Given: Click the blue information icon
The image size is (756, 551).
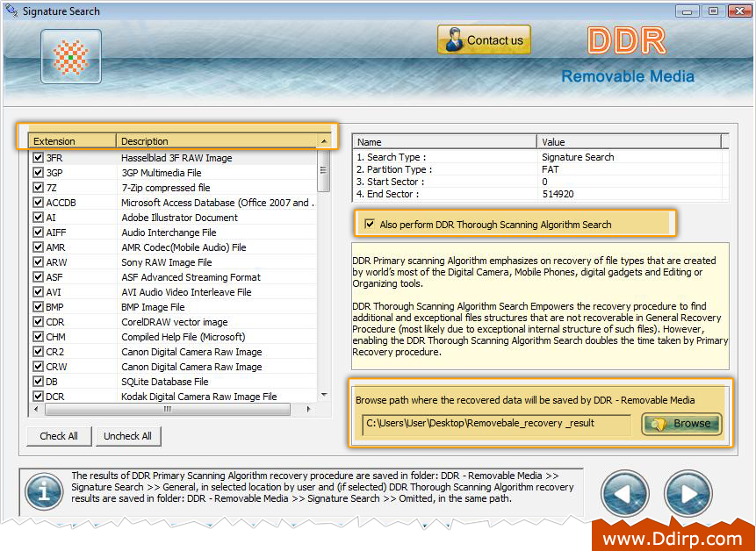Looking at the screenshot, I should [44, 491].
